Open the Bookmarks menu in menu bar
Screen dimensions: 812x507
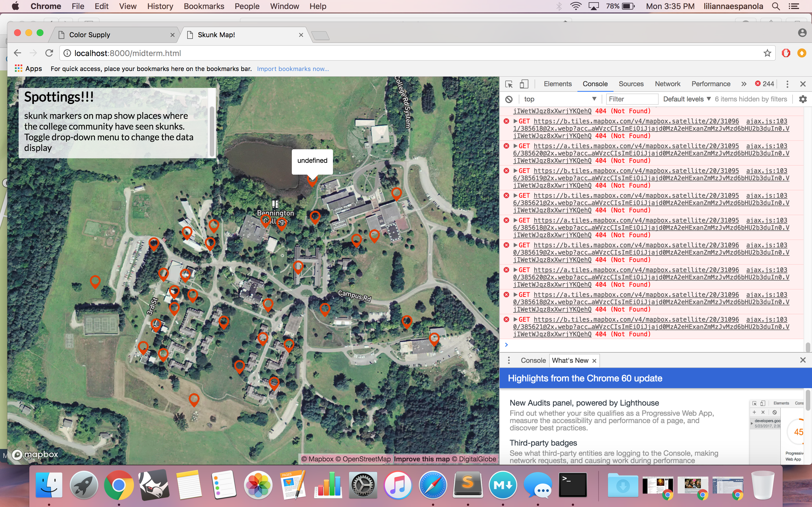(x=204, y=6)
